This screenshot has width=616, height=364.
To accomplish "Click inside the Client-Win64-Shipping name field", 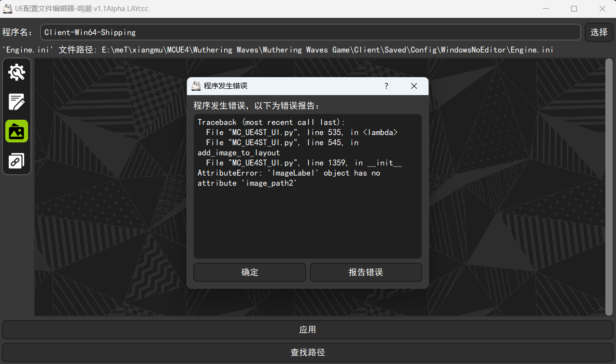I will pos(309,32).
